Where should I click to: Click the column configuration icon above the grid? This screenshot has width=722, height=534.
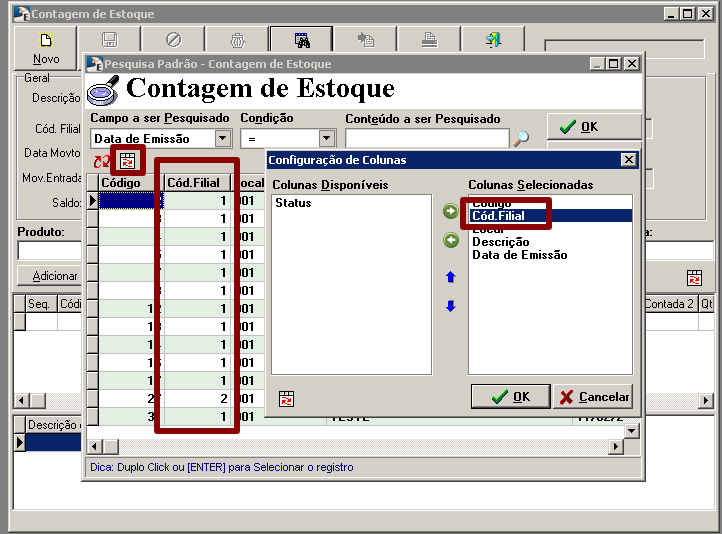click(127, 160)
